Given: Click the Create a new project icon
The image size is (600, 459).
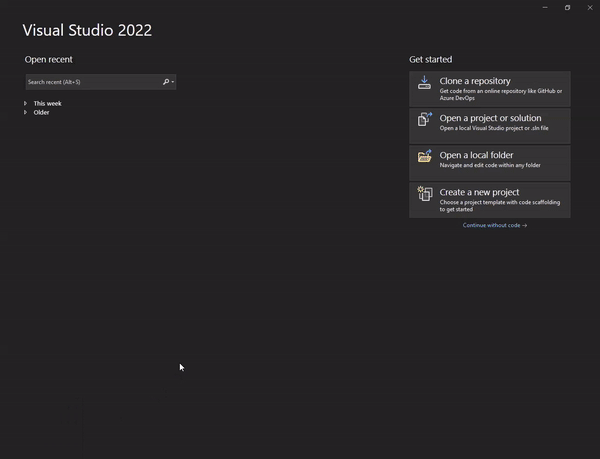Looking at the screenshot, I should pyautogui.click(x=425, y=194).
